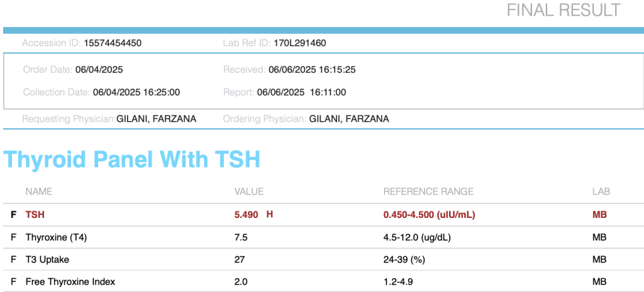This screenshot has width=644, height=292.
Task: Click the F status flag in T3 Uptake row
Action: point(14,259)
